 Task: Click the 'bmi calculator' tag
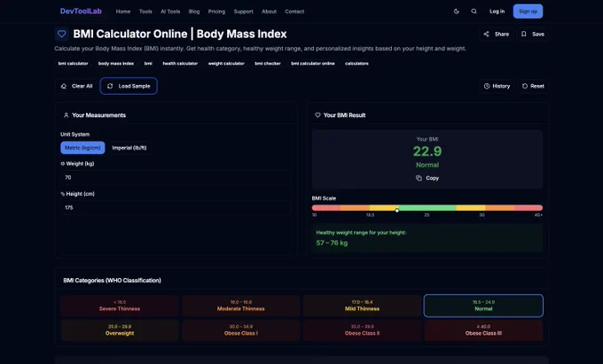click(x=73, y=64)
